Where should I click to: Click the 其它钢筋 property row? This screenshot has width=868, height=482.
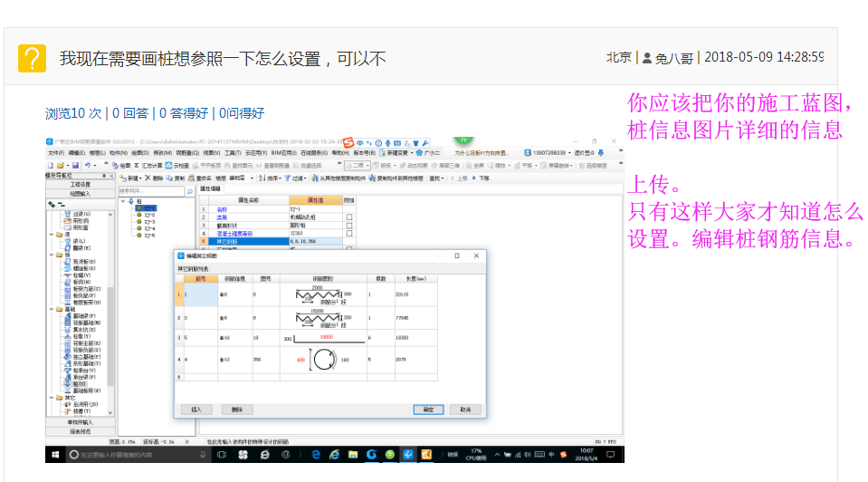tap(272, 242)
